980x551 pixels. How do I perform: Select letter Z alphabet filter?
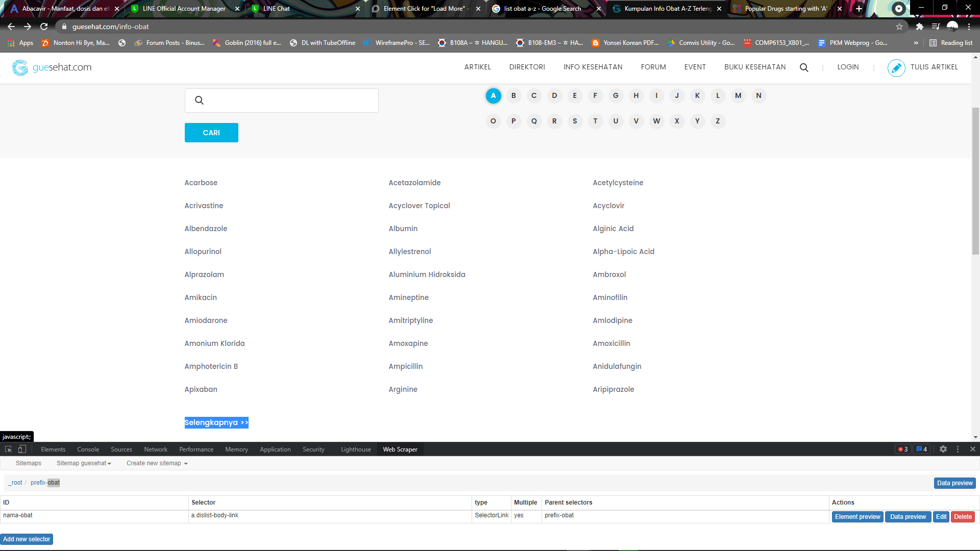(718, 121)
